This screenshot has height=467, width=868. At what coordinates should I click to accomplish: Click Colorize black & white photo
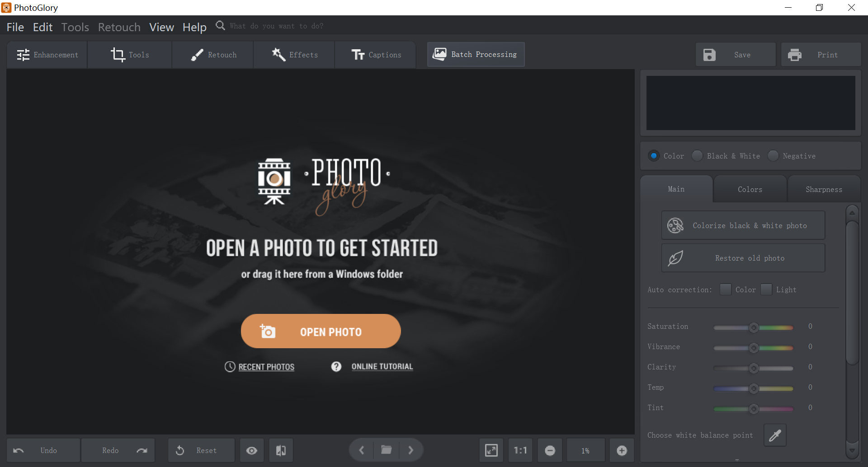(x=743, y=225)
